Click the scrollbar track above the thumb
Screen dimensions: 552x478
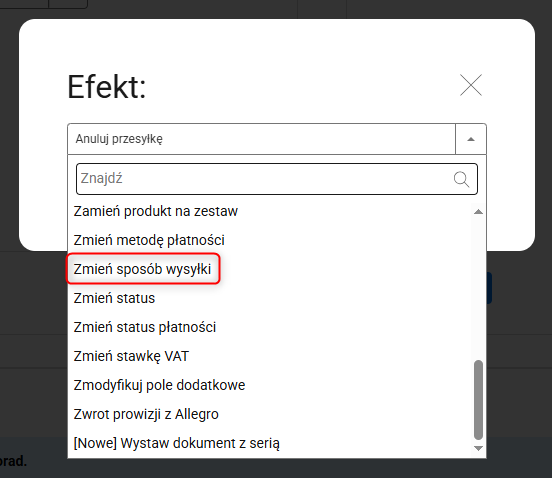(x=478, y=288)
